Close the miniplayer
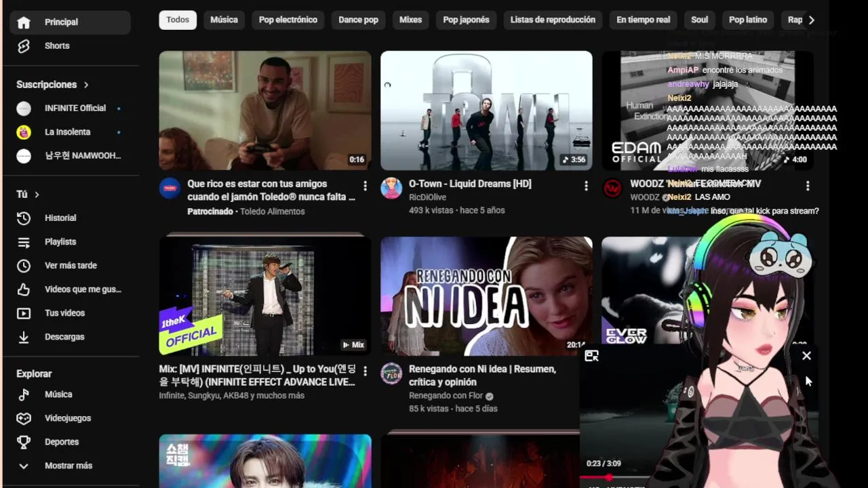The width and height of the screenshot is (868, 488). (x=806, y=355)
